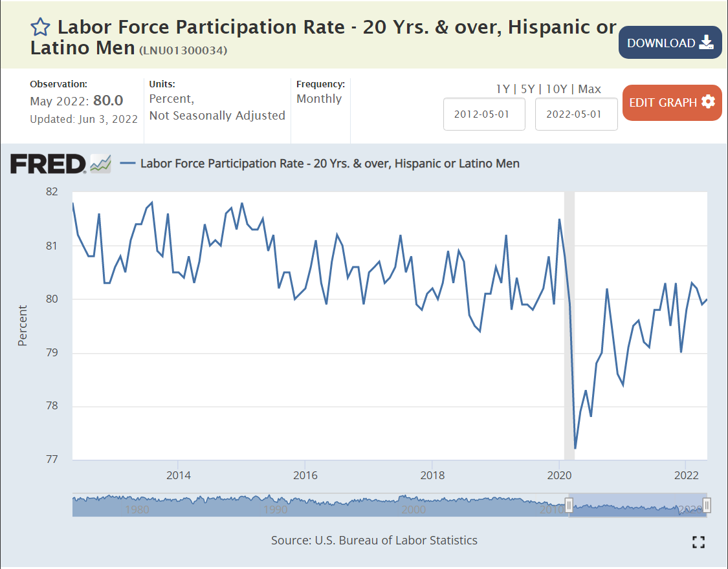Click the gear icon on Edit Graph

708,102
